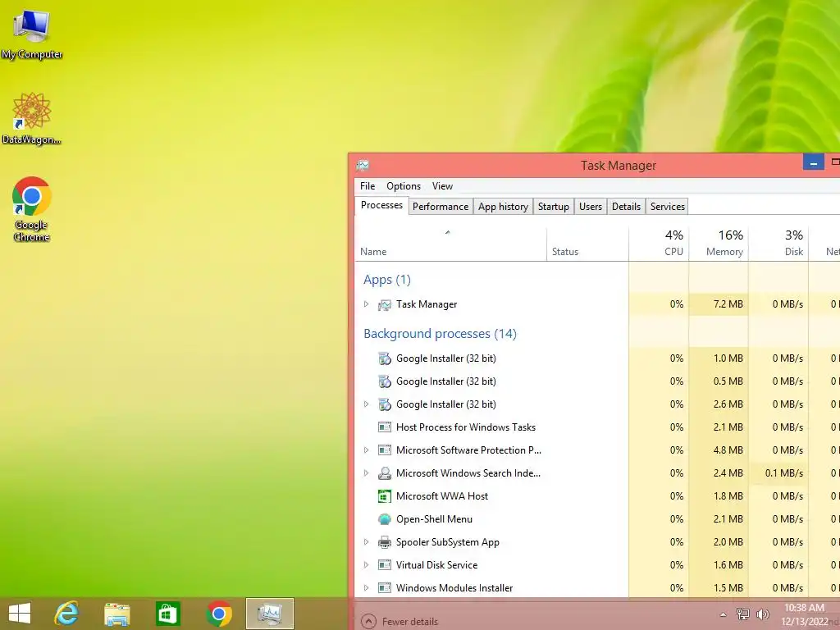This screenshot has width=840, height=630.
Task: Click the Task Manager app row icon
Action: pyautogui.click(x=384, y=305)
